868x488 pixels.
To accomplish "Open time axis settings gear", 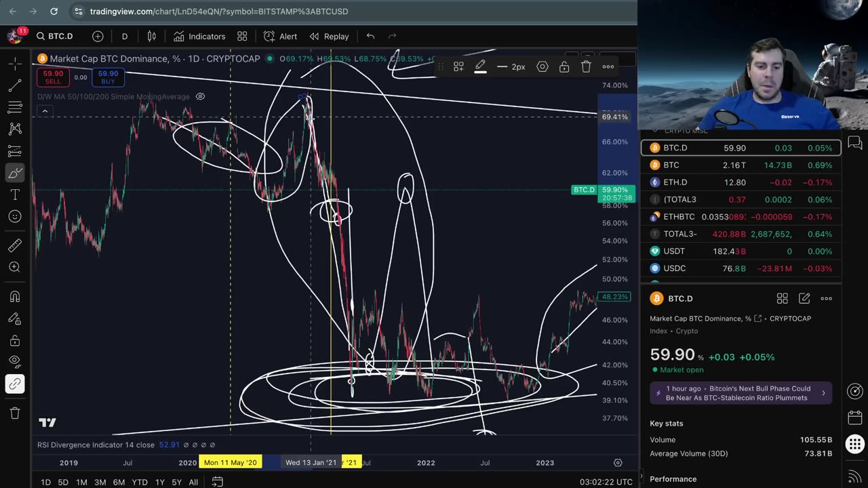I will pyautogui.click(x=618, y=463).
